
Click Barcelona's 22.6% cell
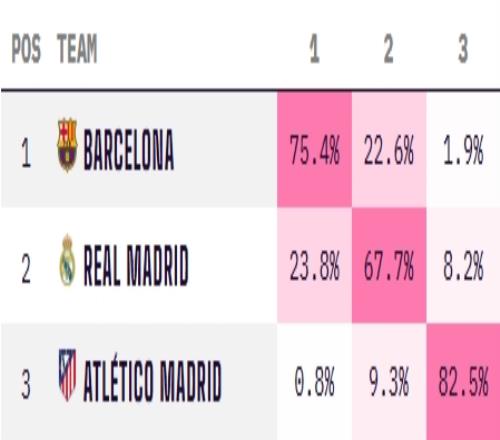389,150
